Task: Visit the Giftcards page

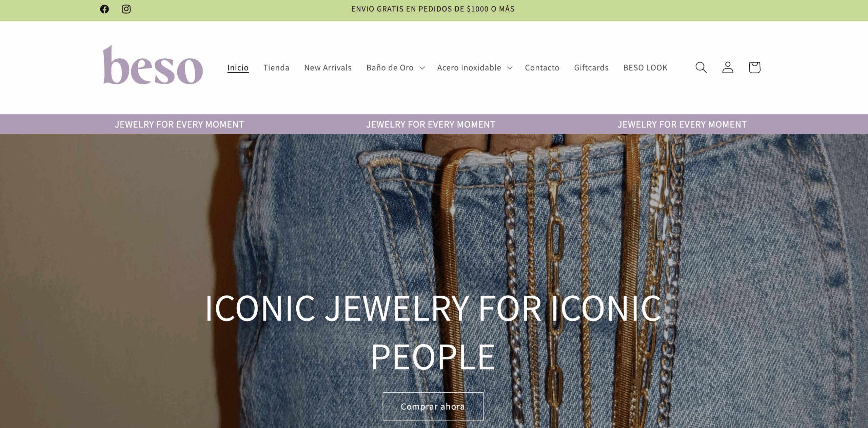Action: click(591, 68)
